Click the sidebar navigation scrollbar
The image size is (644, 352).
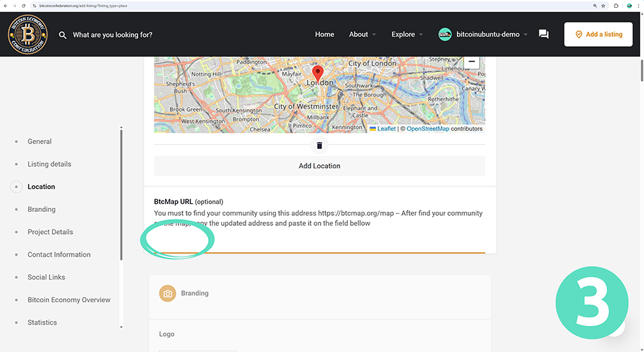click(121, 194)
